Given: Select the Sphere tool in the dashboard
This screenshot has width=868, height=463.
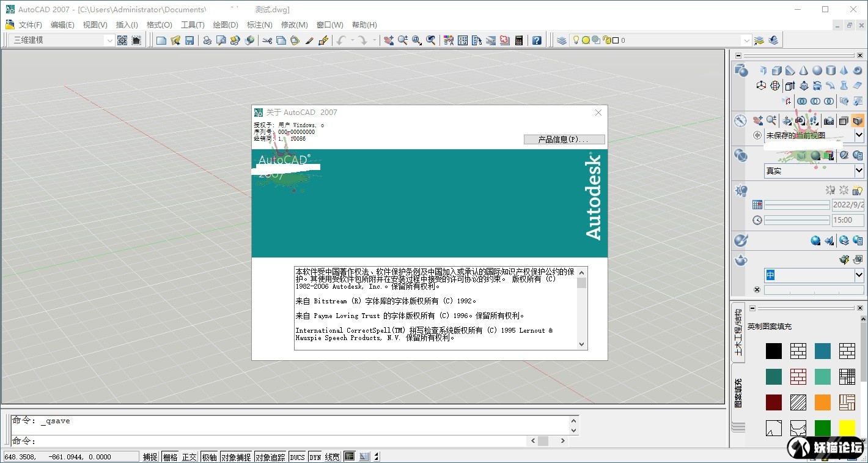Looking at the screenshot, I should click(x=817, y=71).
